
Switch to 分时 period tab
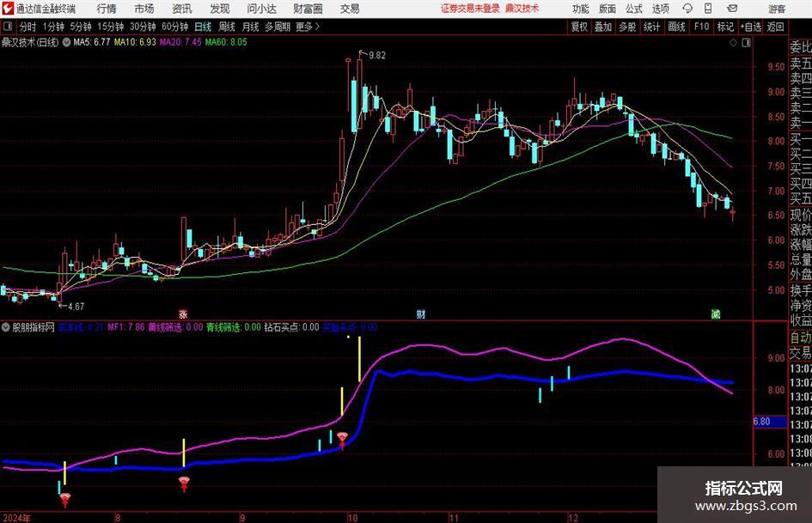point(28,27)
